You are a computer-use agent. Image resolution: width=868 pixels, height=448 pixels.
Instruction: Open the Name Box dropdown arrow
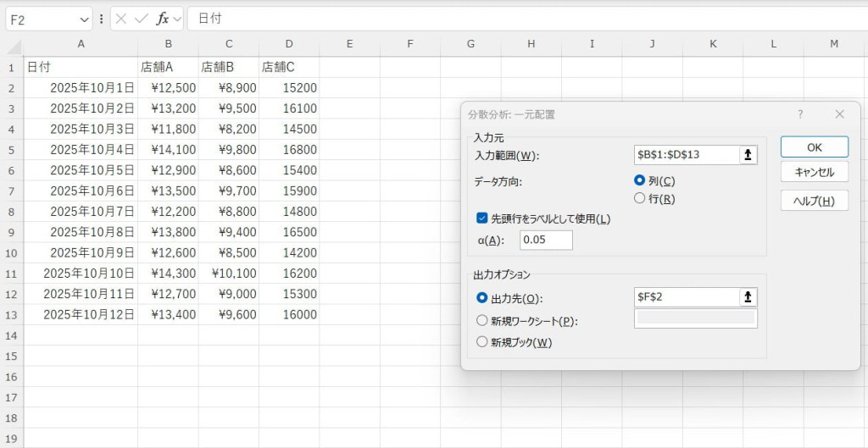pos(83,19)
